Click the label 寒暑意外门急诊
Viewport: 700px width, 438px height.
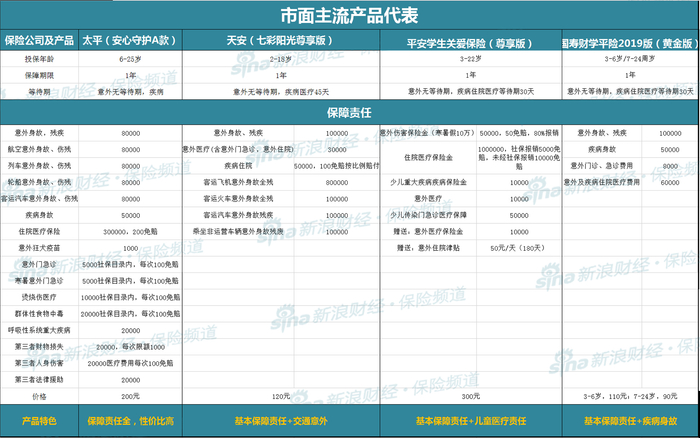pyautogui.click(x=39, y=281)
